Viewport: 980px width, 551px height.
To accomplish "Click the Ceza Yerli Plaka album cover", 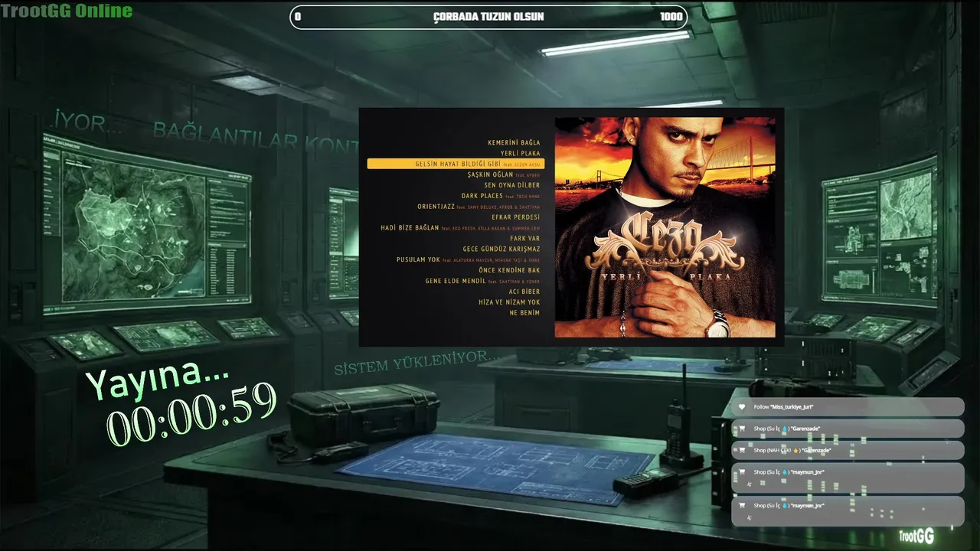I will click(x=665, y=227).
